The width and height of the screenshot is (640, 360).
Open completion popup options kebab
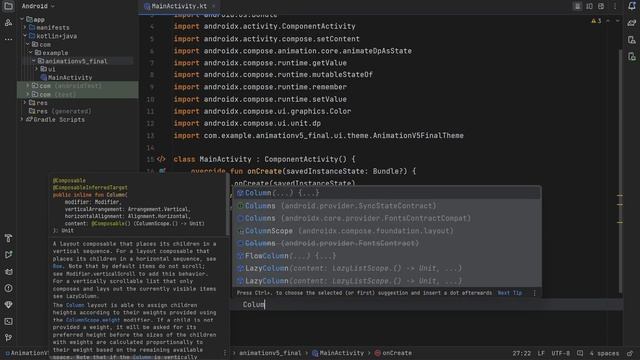tap(534, 293)
